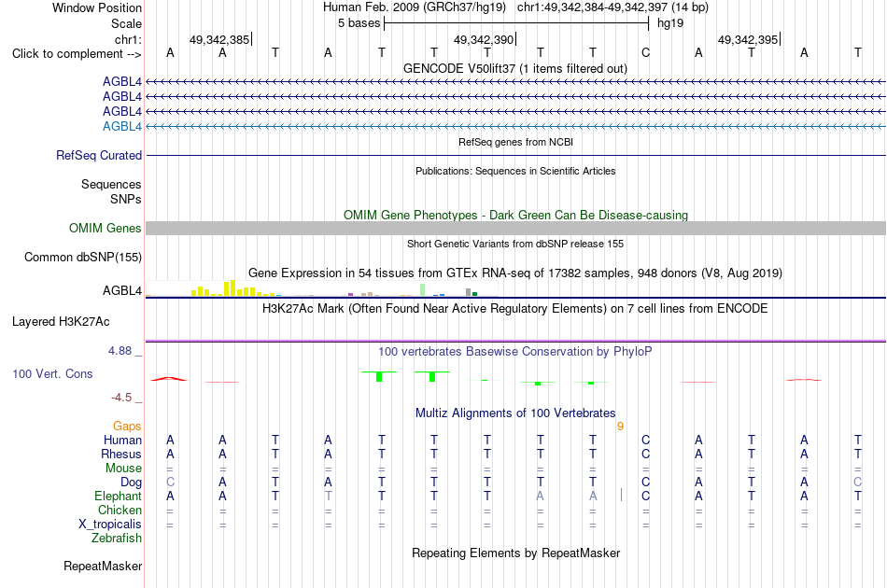Click the orange insertion bar in the Elephant row
This screenshot has width=887, height=588.
click(621, 496)
